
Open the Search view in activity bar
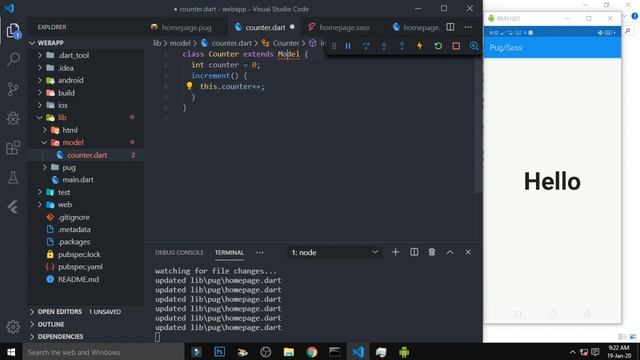pos(13,60)
